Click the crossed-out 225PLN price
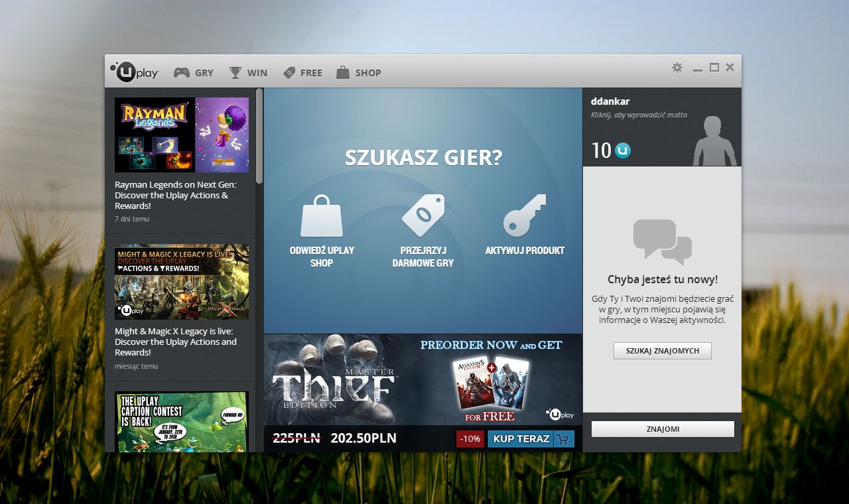 click(297, 438)
